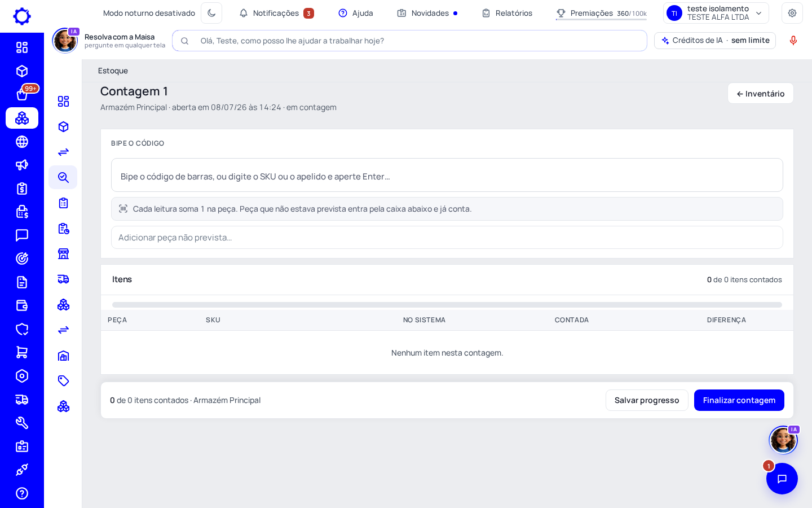Select the shield checkmark icon
This screenshot has width=812, height=508.
(22, 329)
